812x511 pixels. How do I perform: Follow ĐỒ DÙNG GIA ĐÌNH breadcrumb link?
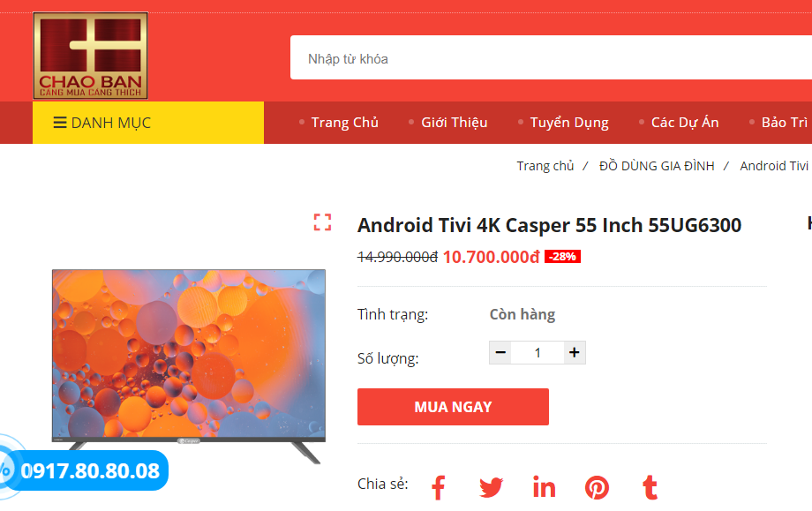[657, 166]
